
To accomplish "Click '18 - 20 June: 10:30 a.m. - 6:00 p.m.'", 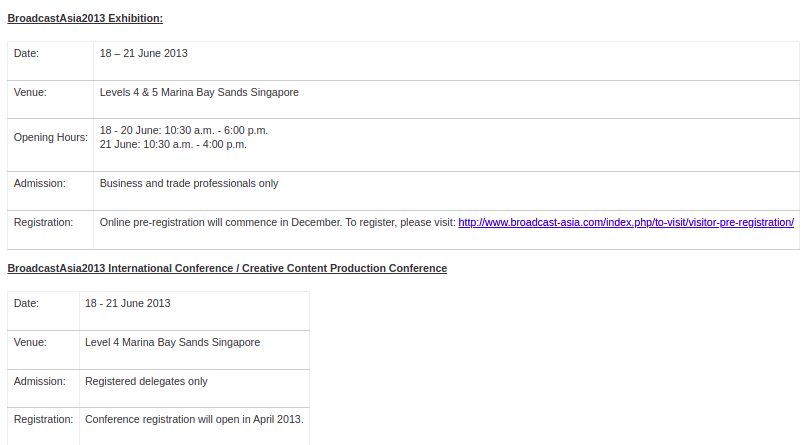I will (184, 131).
